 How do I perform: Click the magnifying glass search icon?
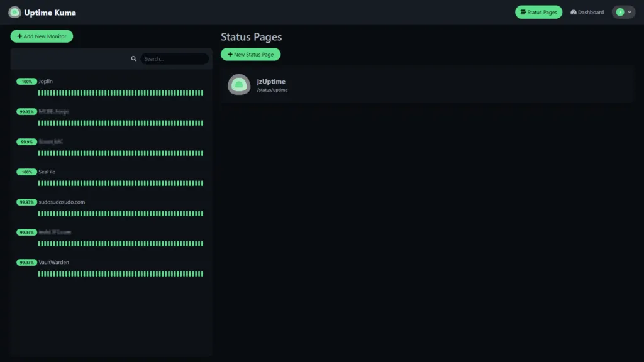(x=133, y=58)
